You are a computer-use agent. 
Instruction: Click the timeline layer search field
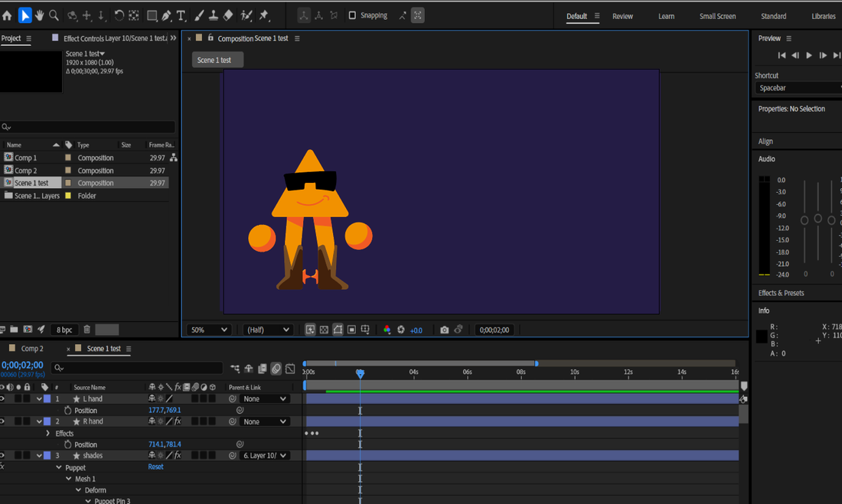137,368
